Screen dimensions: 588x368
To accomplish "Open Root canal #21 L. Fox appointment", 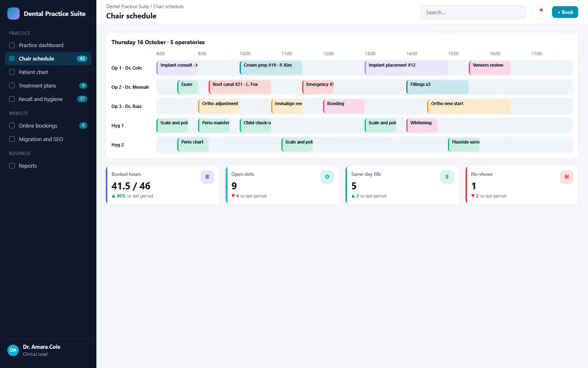I will 240,87.
